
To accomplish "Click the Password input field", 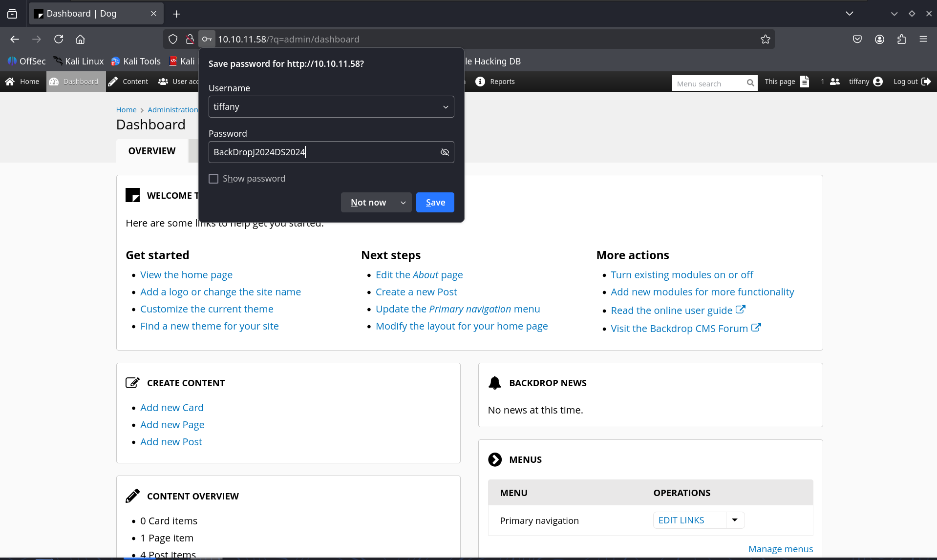I will coord(331,152).
